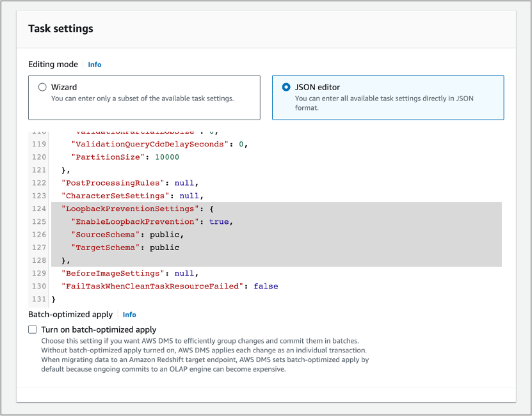This screenshot has height=417, width=532.
Task: Click line number 128 in the gutter
Action: (x=38, y=260)
